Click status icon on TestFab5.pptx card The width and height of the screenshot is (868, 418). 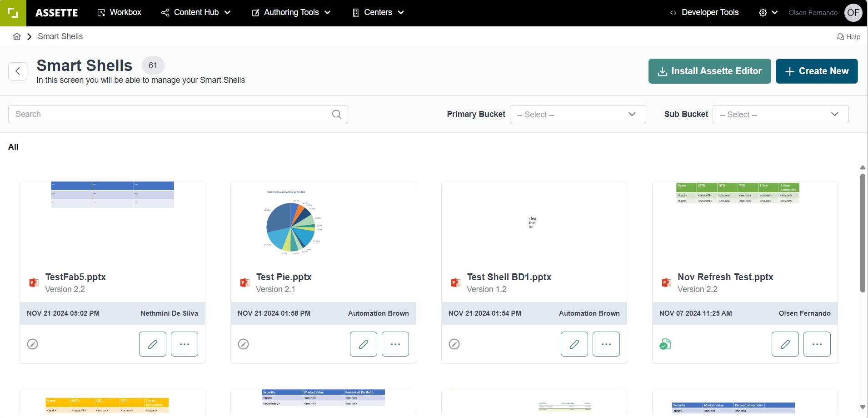pyautogui.click(x=33, y=344)
